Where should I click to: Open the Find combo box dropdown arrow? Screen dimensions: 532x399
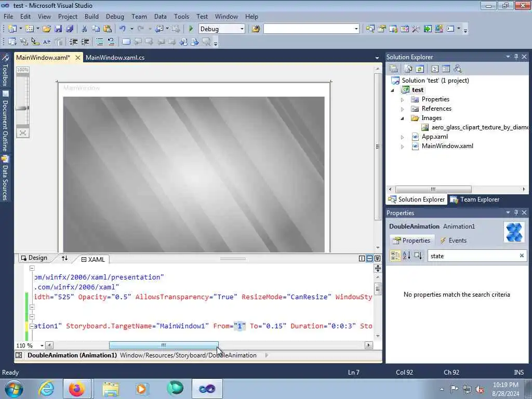pyautogui.click(x=356, y=29)
